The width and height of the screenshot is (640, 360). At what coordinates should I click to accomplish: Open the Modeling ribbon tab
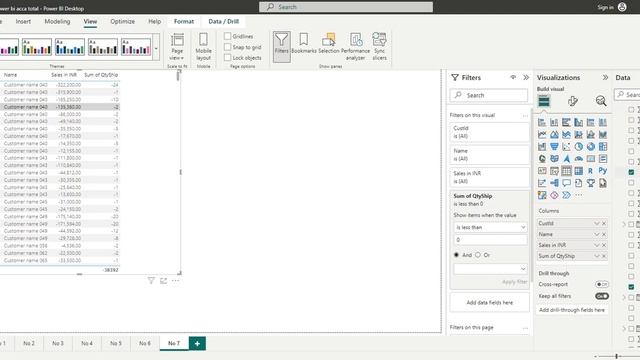(x=58, y=22)
